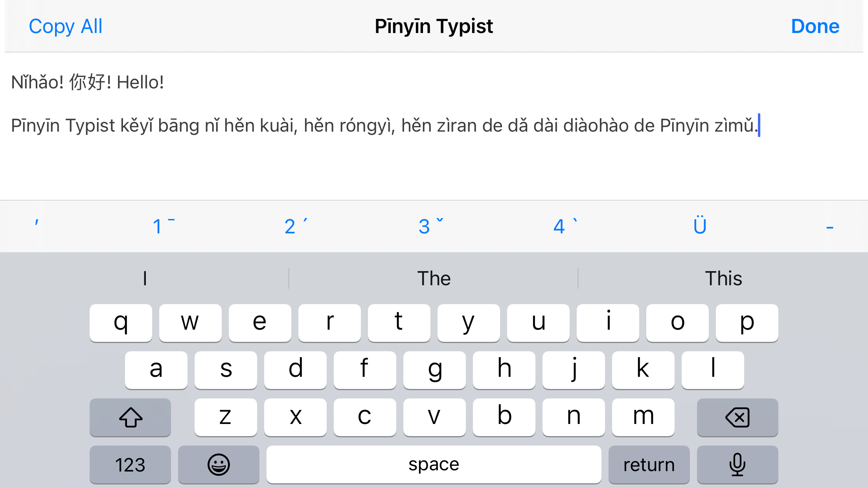
Task: Tap the backspace delete key
Action: coord(737,417)
